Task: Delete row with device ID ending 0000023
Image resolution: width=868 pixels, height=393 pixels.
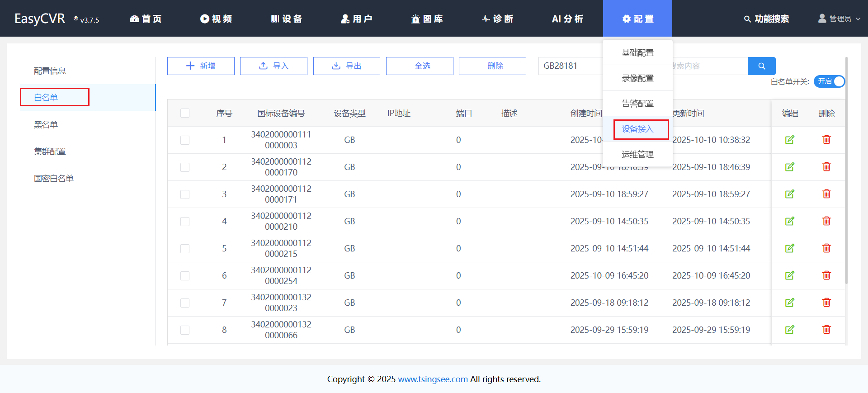Action: click(x=826, y=303)
